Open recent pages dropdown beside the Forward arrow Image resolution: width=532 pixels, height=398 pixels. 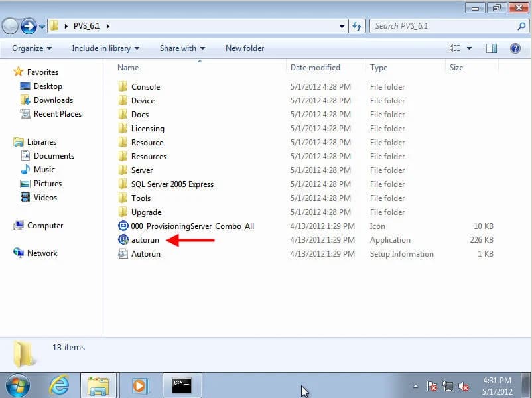[x=42, y=26]
